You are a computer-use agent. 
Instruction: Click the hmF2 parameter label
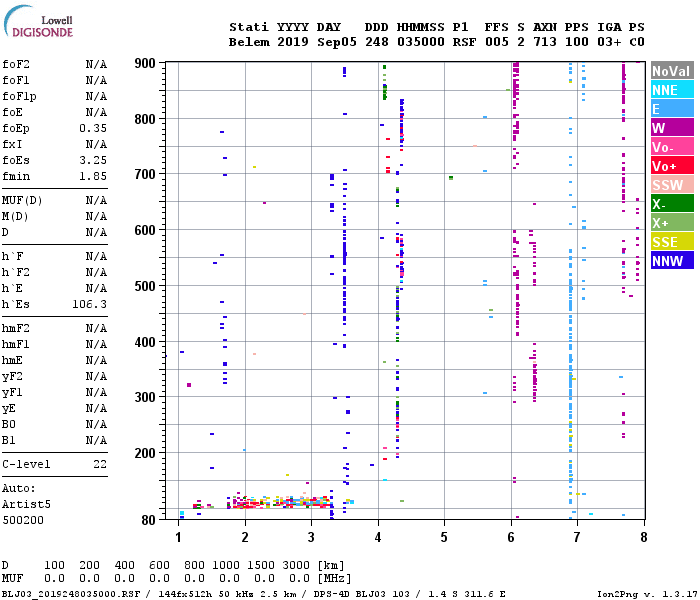pos(16,329)
